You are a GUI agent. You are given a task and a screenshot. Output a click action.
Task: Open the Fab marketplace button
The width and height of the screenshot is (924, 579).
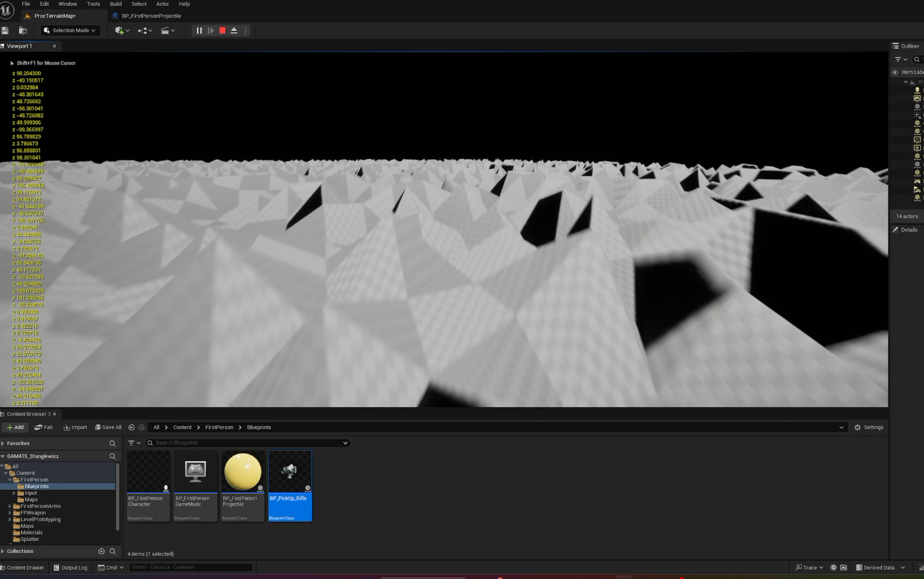(x=43, y=427)
